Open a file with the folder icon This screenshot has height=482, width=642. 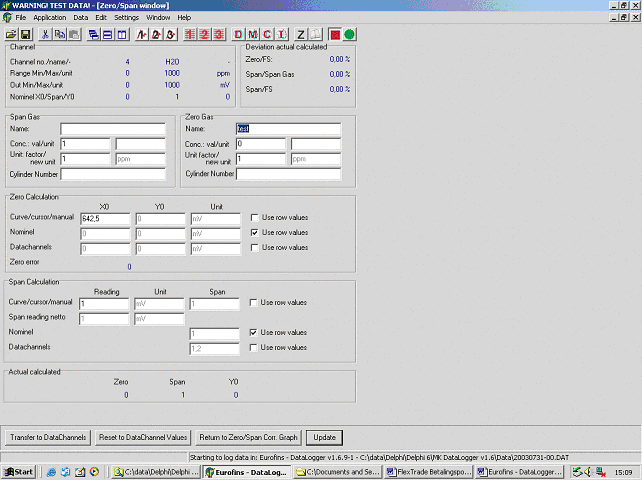tap(11, 34)
